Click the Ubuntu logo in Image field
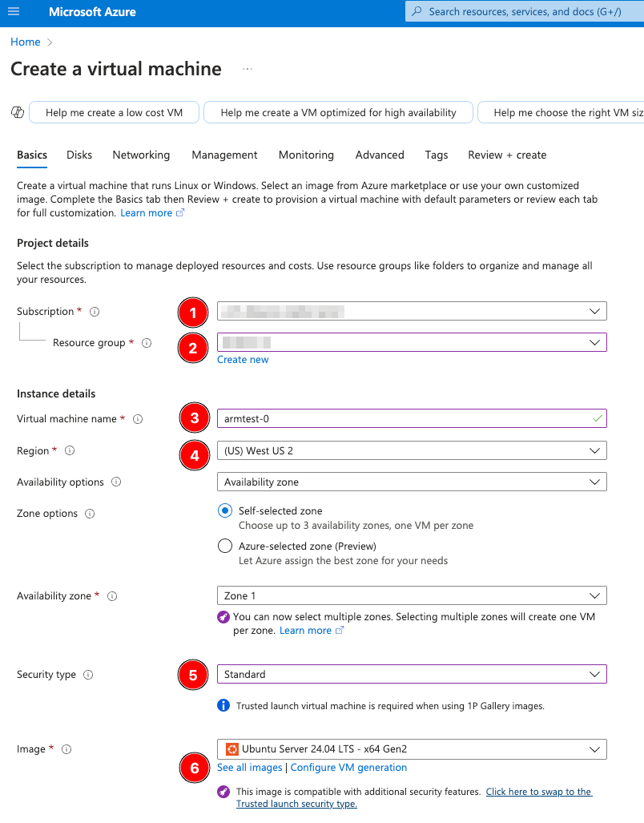 pyautogui.click(x=231, y=749)
